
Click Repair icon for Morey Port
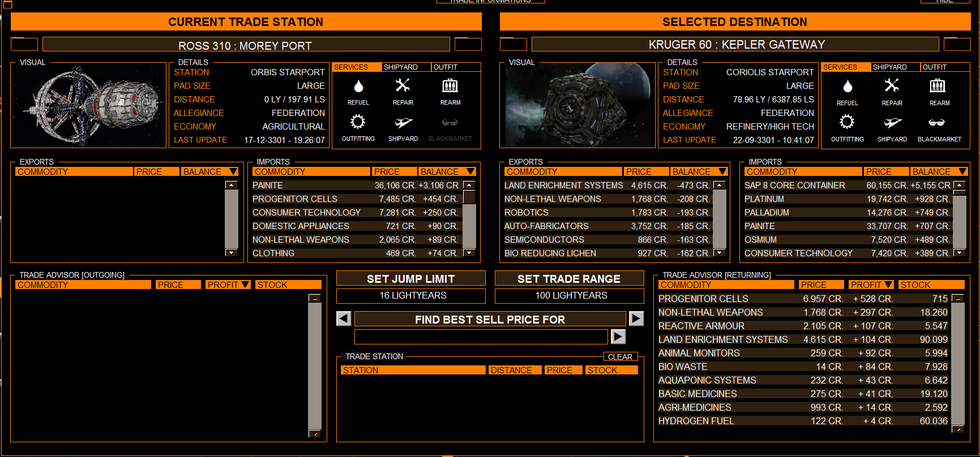pos(403,85)
